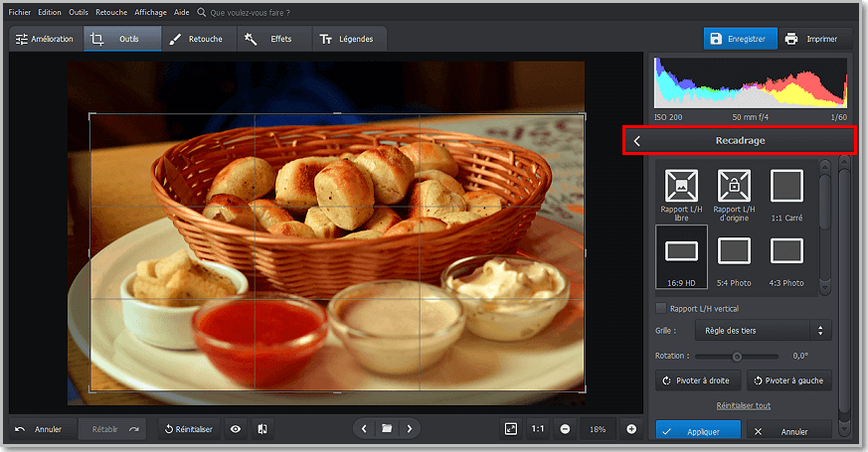The height and width of the screenshot is (452, 868).
Task: Click Pivoter à droite button
Action: pos(699,380)
